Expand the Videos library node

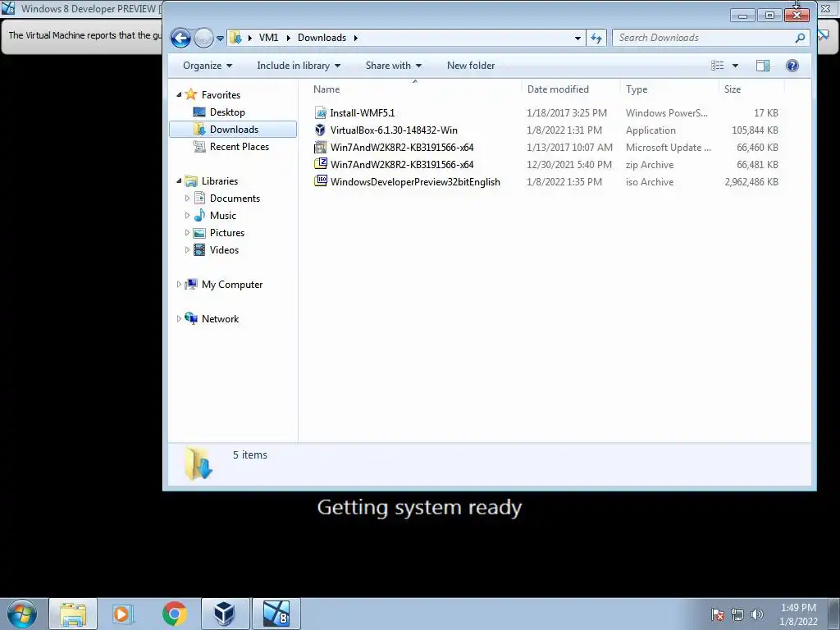[187, 249]
